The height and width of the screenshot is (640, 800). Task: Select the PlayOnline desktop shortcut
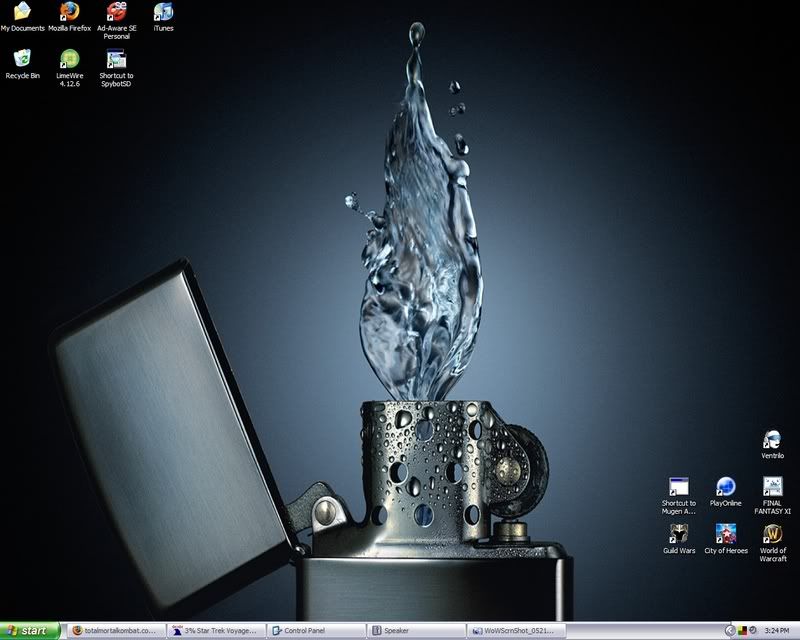726,492
